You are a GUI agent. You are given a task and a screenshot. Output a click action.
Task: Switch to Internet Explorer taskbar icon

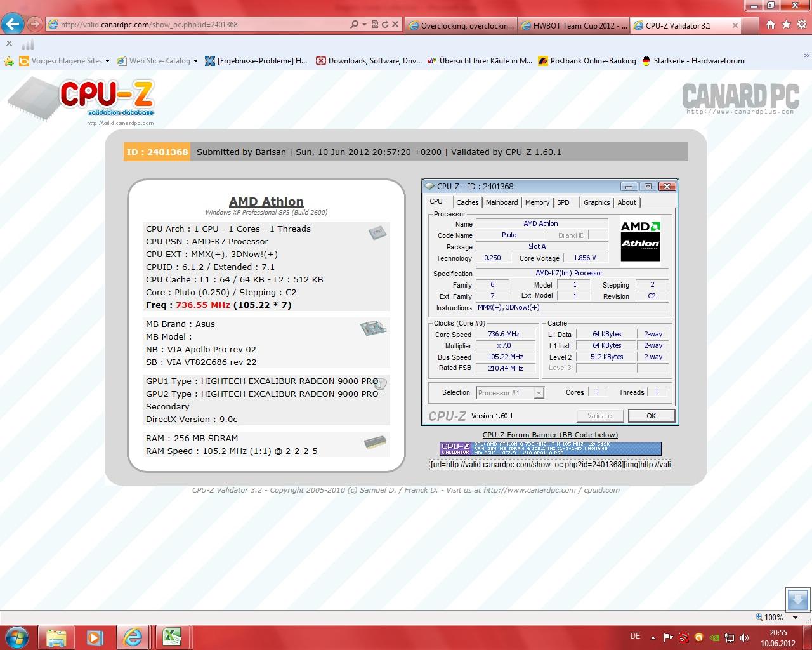(133, 637)
